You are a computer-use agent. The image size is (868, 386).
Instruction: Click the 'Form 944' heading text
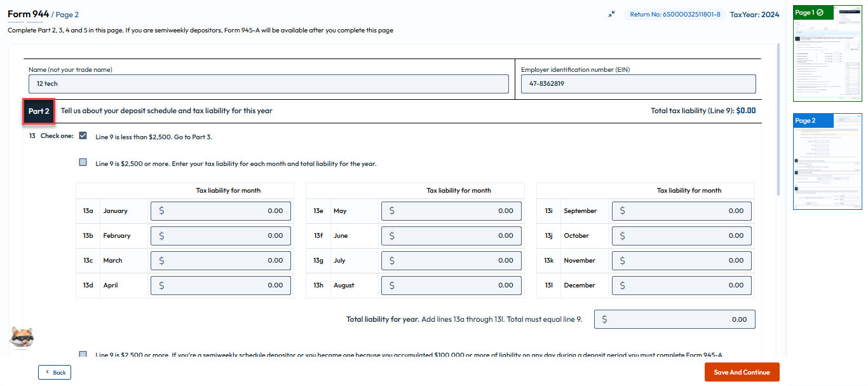coord(28,13)
